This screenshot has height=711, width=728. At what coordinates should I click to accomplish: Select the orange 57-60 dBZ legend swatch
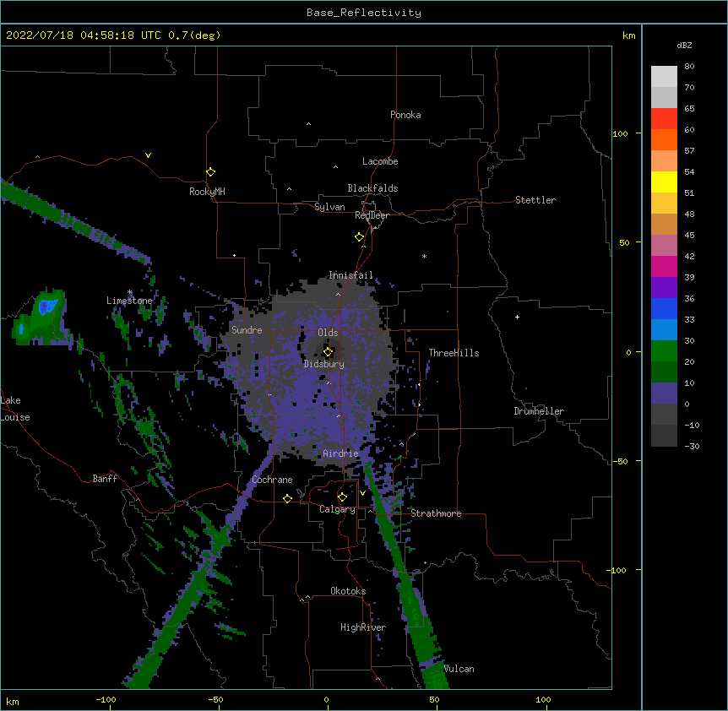664,139
